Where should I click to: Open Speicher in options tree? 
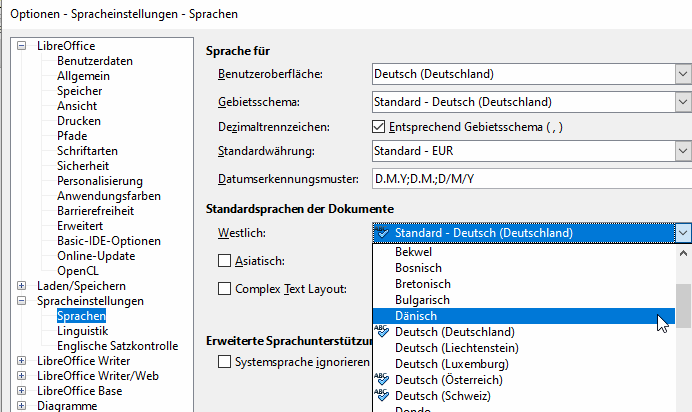79,91
